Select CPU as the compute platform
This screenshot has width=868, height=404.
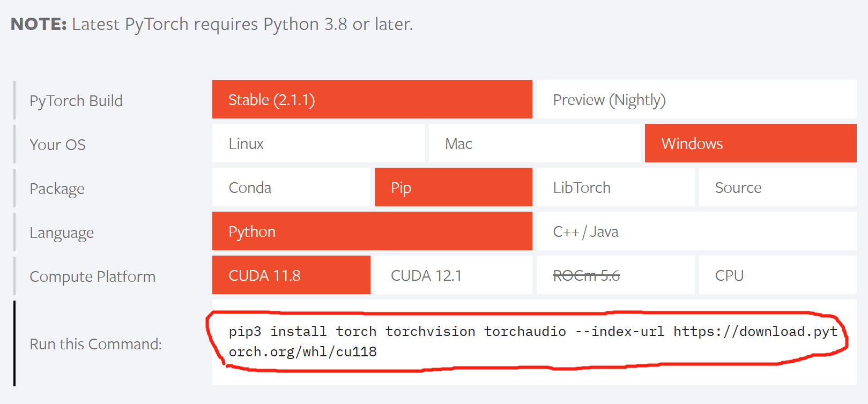[x=777, y=275]
